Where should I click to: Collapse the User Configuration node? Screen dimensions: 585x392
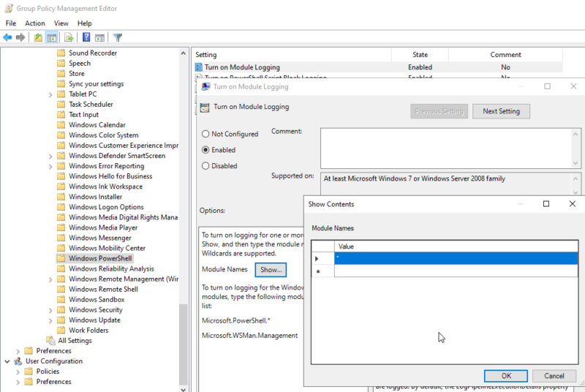[x=7, y=361]
